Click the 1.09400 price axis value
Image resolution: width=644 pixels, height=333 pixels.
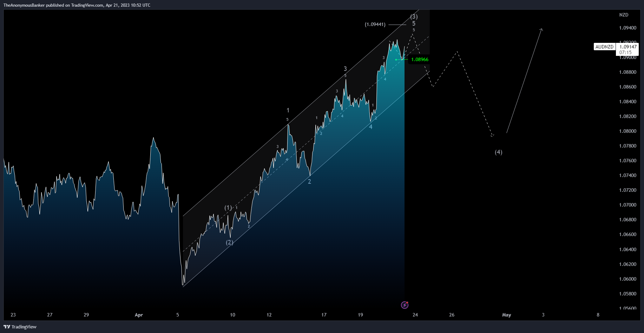pyautogui.click(x=627, y=28)
